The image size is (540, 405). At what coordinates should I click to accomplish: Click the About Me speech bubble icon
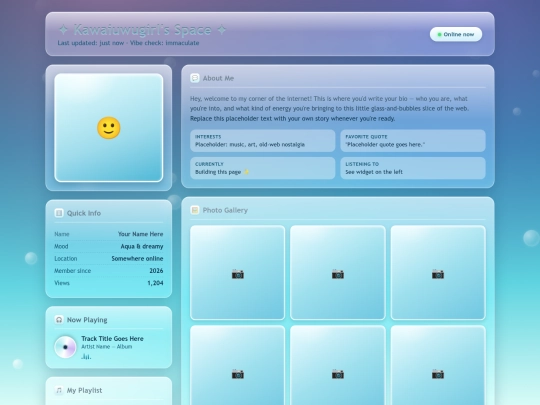(195, 78)
